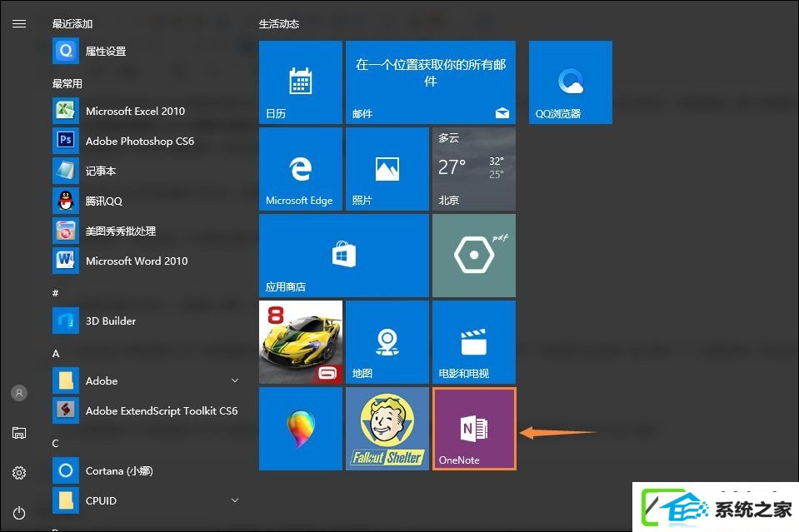Click the C section letter header

click(x=56, y=444)
